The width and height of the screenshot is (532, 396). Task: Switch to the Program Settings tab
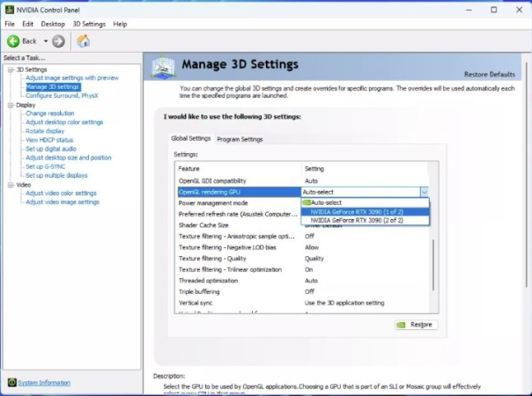240,139
